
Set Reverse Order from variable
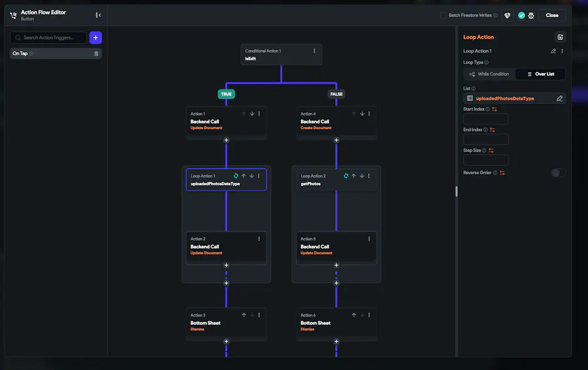coord(502,173)
